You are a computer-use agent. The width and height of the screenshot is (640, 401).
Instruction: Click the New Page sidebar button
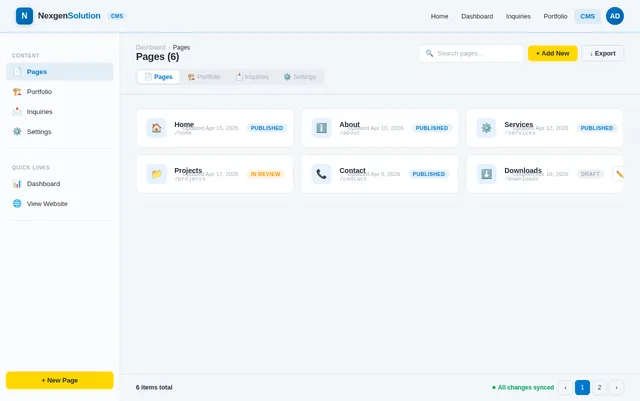[x=60, y=380]
